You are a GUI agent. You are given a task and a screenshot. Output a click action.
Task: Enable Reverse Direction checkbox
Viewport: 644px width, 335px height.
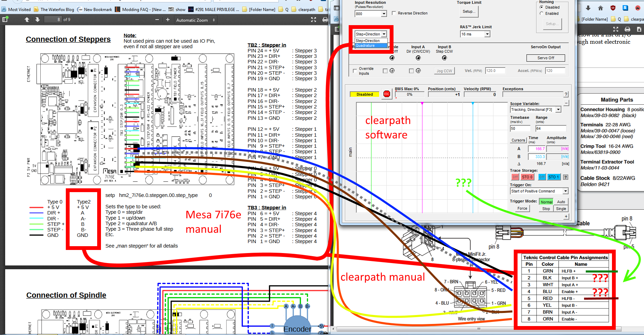click(x=394, y=13)
